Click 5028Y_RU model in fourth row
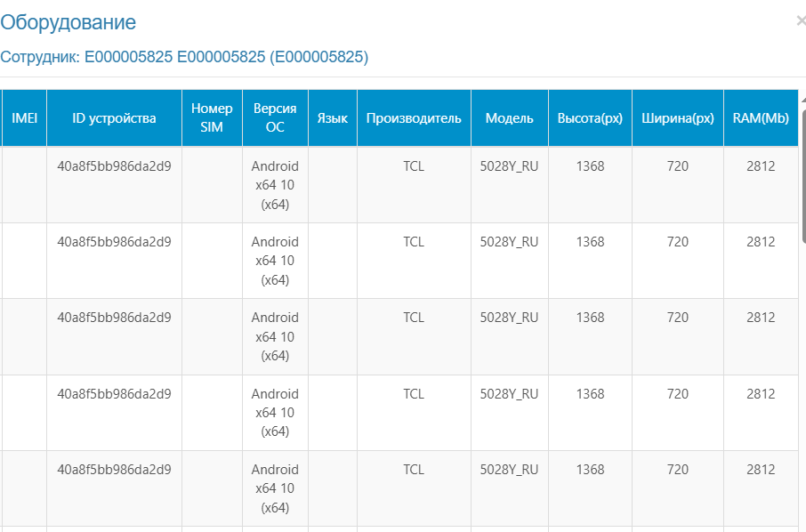The height and width of the screenshot is (532, 806). click(510, 394)
